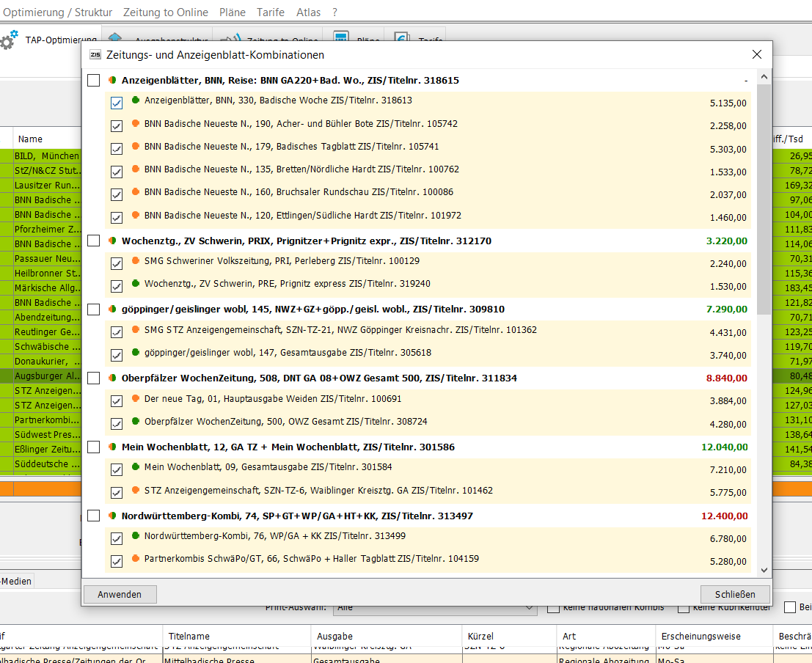The height and width of the screenshot is (663, 812).
Task: Click the TAP-Optimierung gear icon
Action: [x=9, y=40]
